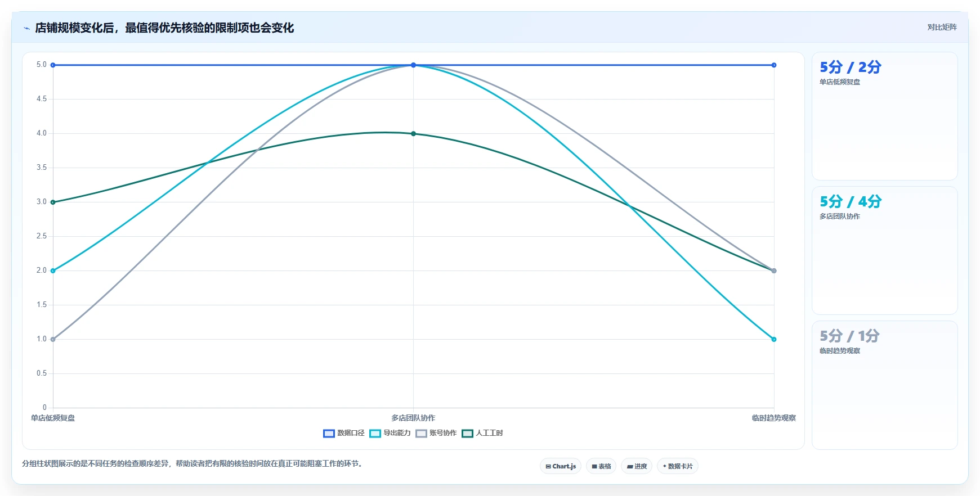Screen dimensions: 980x496
Task: Select the 进度 tag
Action: click(x=637, y=466)
